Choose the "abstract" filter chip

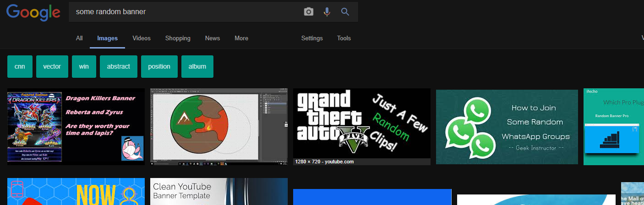click(x=119, y=66)
